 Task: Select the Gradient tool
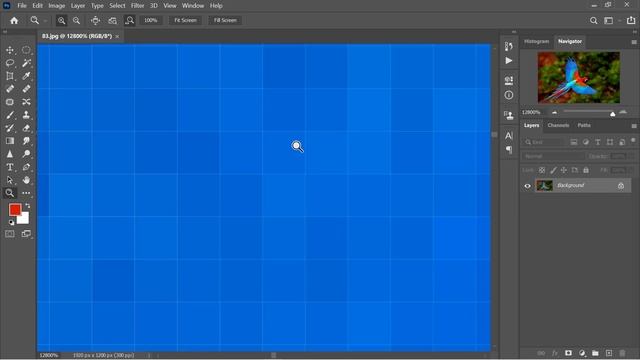tap(10, 141)
